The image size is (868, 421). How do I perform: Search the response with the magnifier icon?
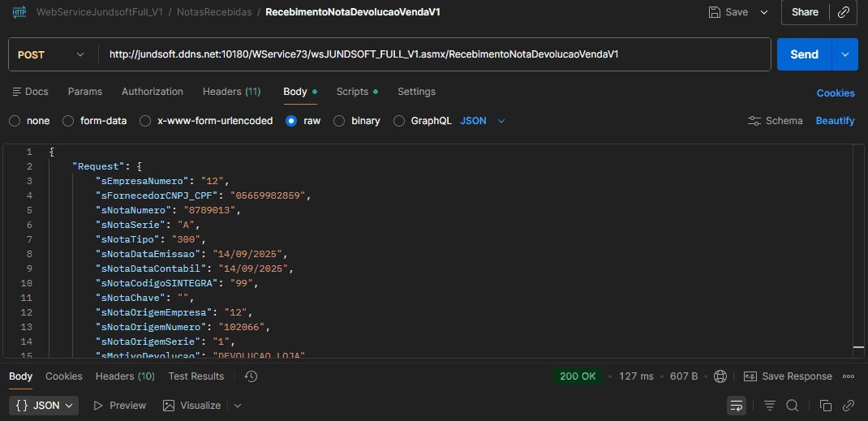click(793, 405)
